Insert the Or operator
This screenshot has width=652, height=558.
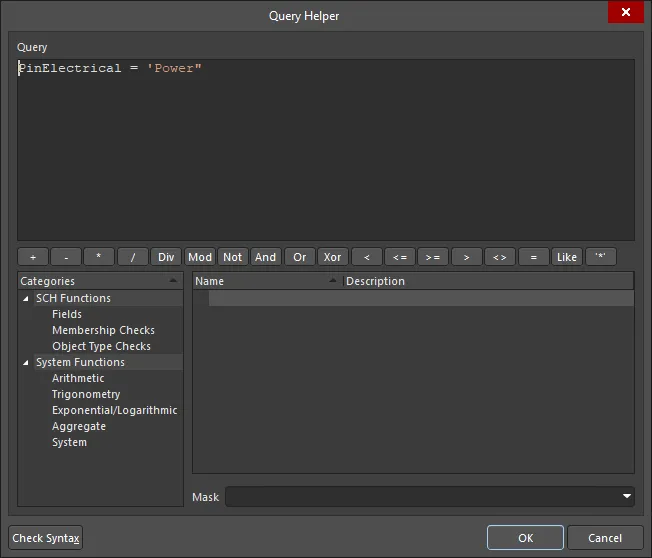pyautogui.click(x=299, y=257)
